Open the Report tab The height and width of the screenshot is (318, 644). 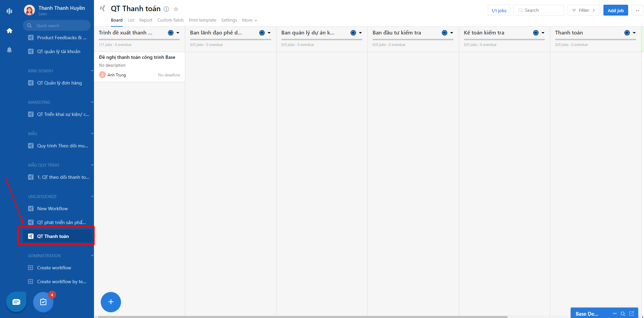pyautogui.click(x=146, y=20)
